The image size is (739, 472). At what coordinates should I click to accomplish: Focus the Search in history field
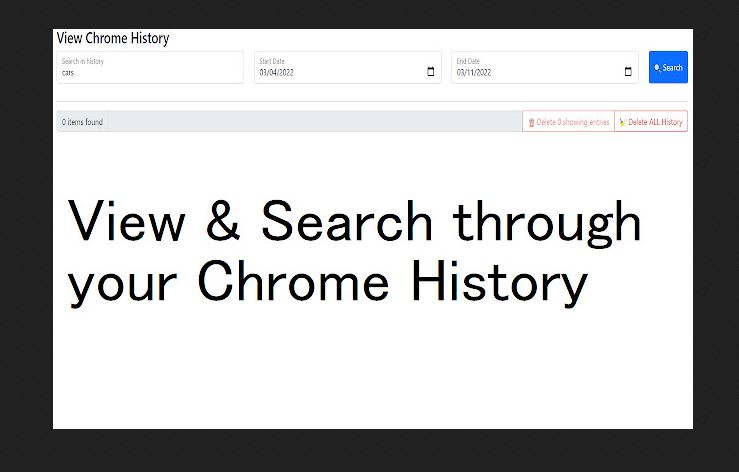click(x=150, y=67)
